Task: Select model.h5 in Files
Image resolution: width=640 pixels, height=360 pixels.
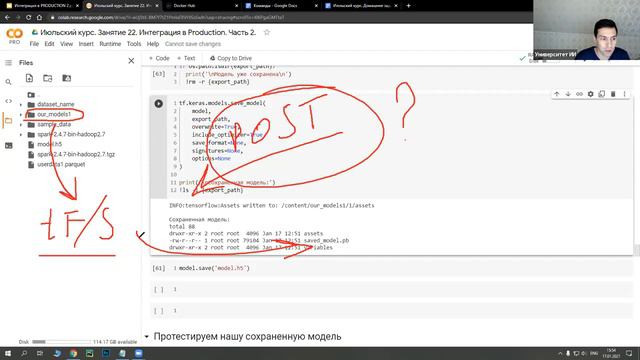Action: pos(50,144)
